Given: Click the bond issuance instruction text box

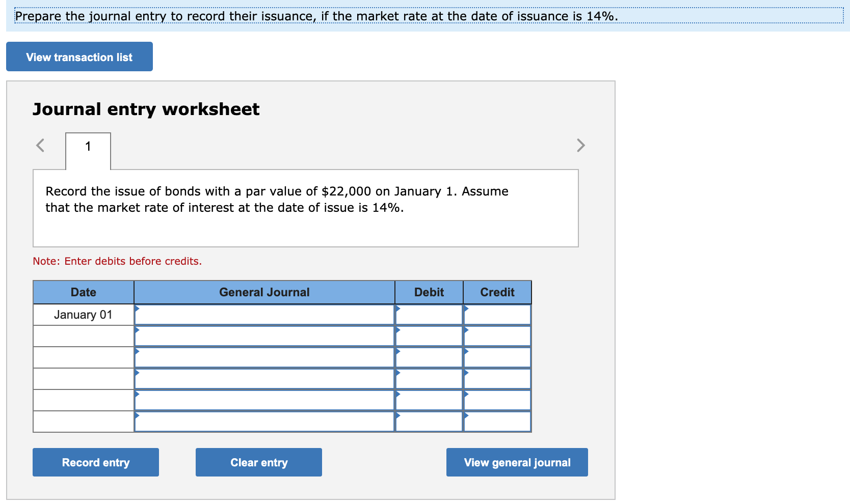Looking at the screenshot, I should (306, 208).
